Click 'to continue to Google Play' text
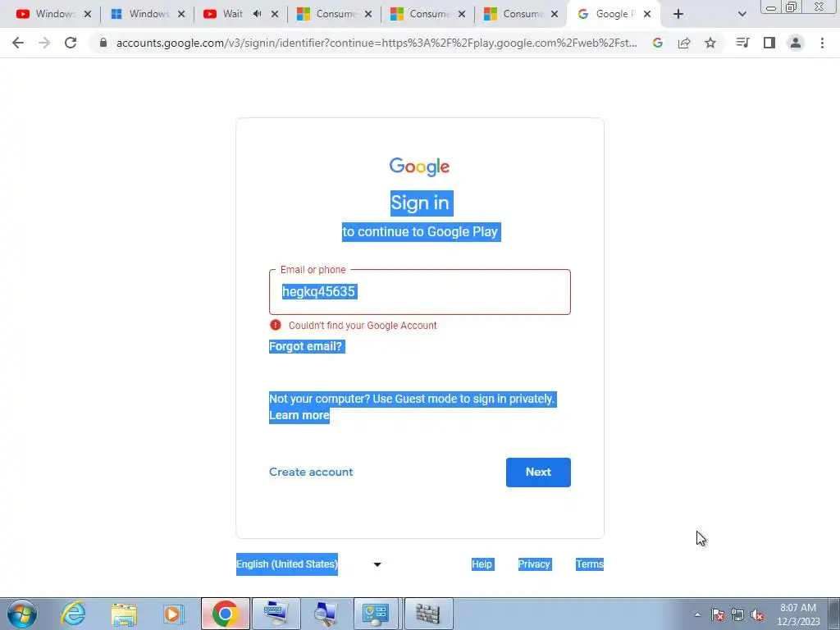The height and width of the screenshot is (630, 840). click(421, 232)
